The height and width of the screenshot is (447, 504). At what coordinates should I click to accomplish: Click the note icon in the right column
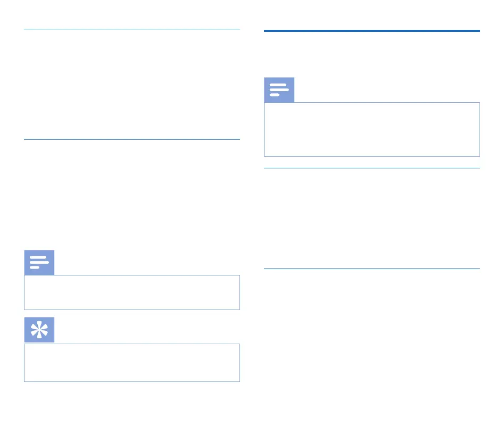(x=279, y=90)
